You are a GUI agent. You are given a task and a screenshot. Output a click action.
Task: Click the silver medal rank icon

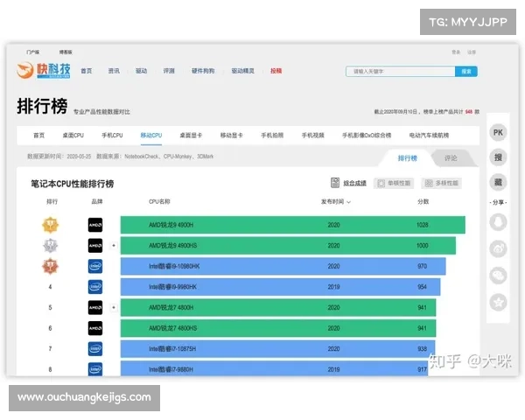pos(50,246)
